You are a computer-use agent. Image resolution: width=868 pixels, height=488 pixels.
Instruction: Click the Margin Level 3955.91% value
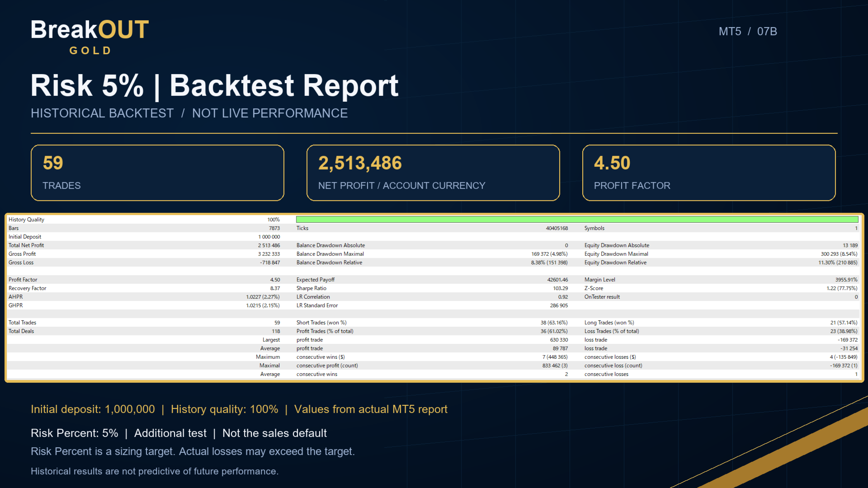[x=846, y=280]
